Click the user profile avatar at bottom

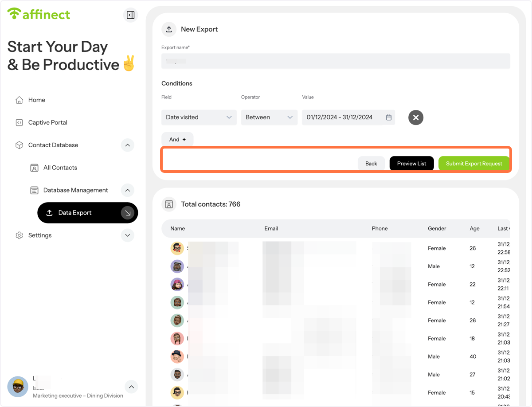pos(18,387)
